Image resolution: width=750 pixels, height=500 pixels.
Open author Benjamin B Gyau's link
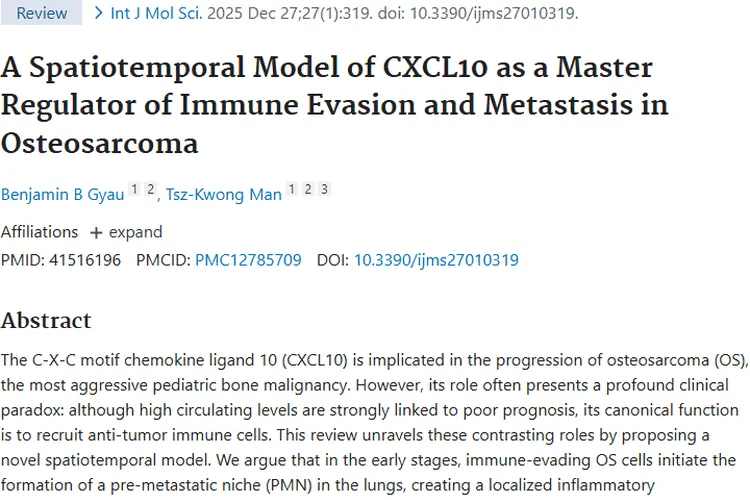65,195
